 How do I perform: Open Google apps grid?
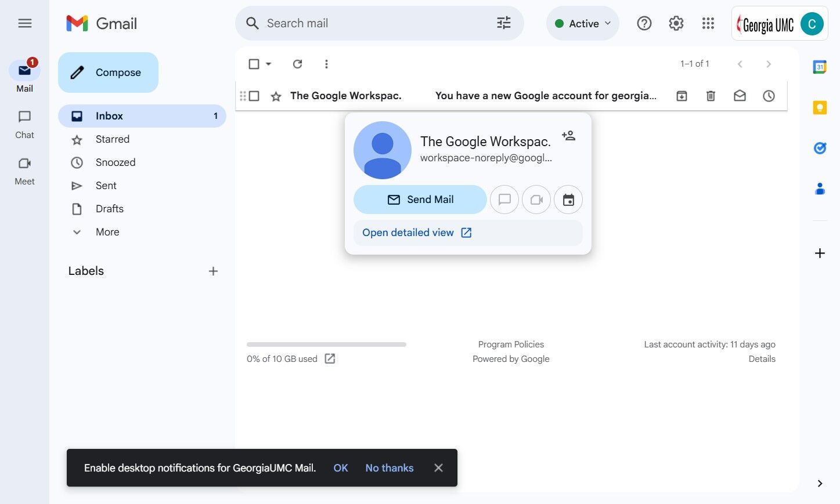[708, 23]
